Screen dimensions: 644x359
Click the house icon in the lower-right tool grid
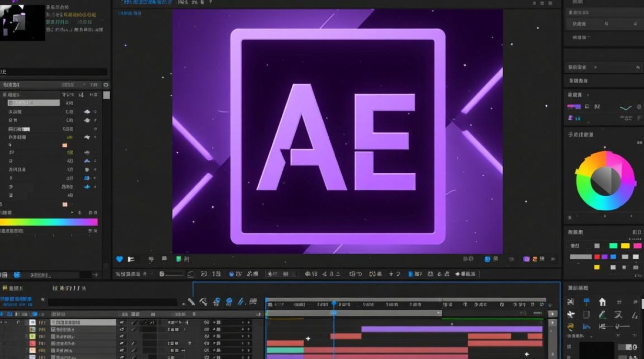coord(602,302)
